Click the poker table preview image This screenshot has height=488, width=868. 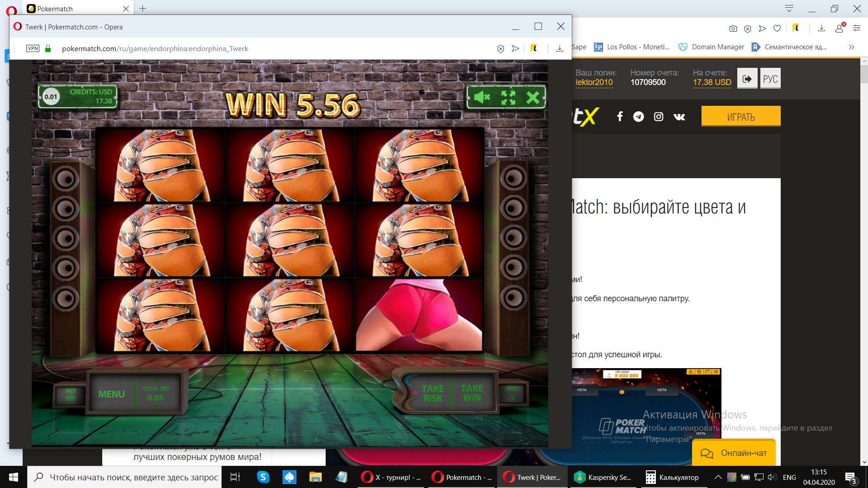coord(646,403)
